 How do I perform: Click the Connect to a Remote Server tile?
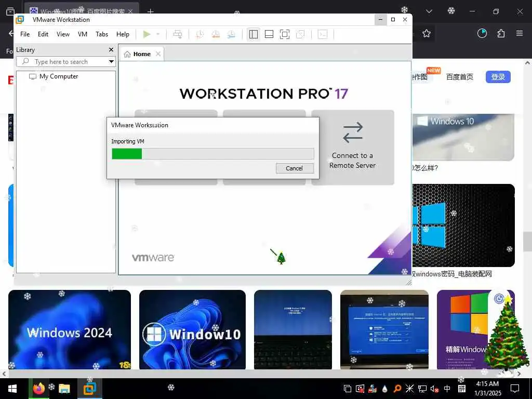[x=353, y=147]
